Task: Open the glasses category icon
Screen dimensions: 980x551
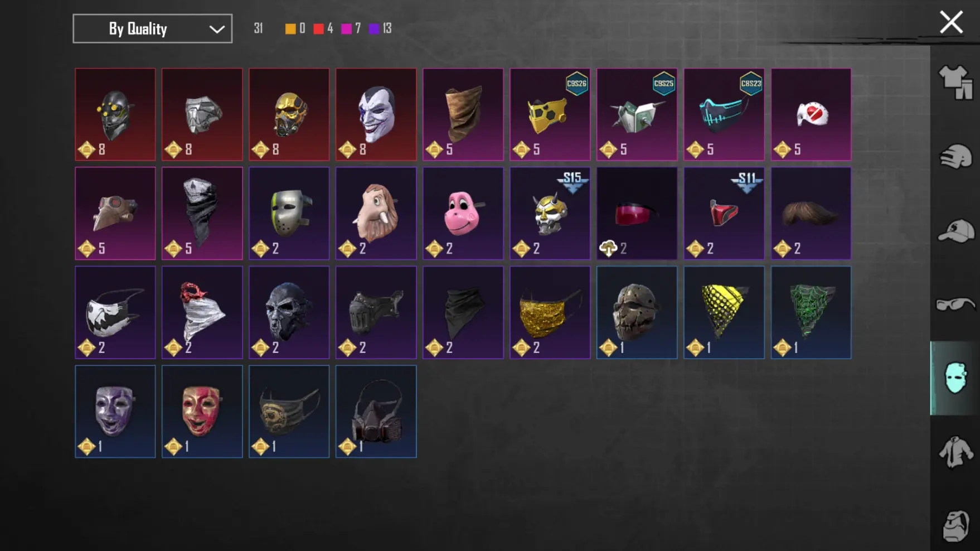Action: point(955,304)
